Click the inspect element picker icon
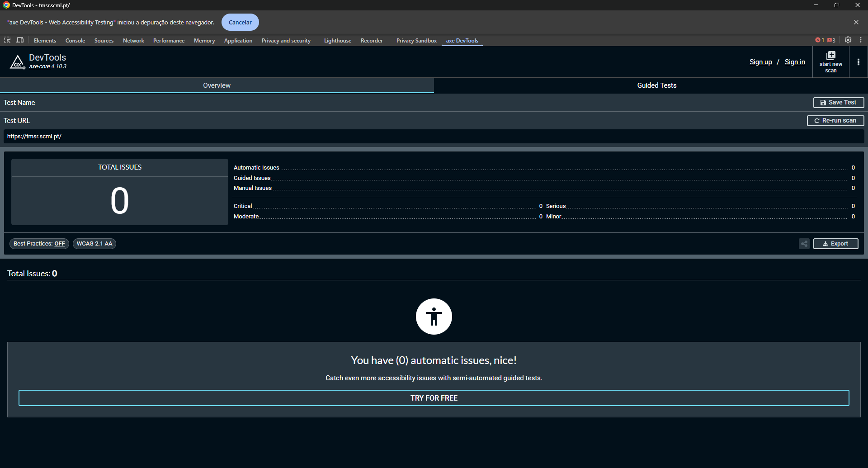Screen dimensions: 868x468 [x=7, y=40]
